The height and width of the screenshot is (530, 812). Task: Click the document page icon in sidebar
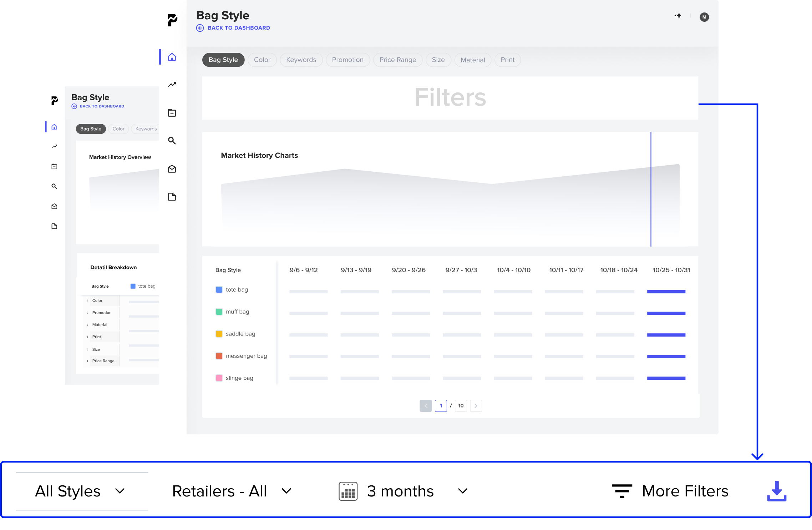pyautogui.click(x=172, y=197)
